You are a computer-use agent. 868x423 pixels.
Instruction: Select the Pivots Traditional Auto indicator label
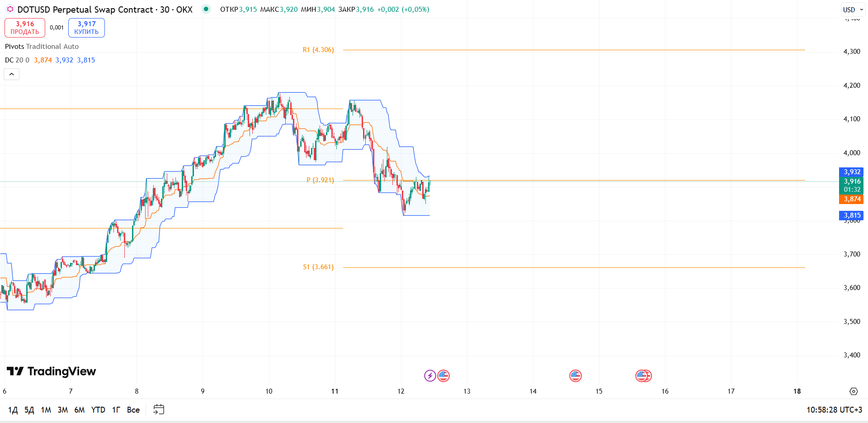coord(42,47)
